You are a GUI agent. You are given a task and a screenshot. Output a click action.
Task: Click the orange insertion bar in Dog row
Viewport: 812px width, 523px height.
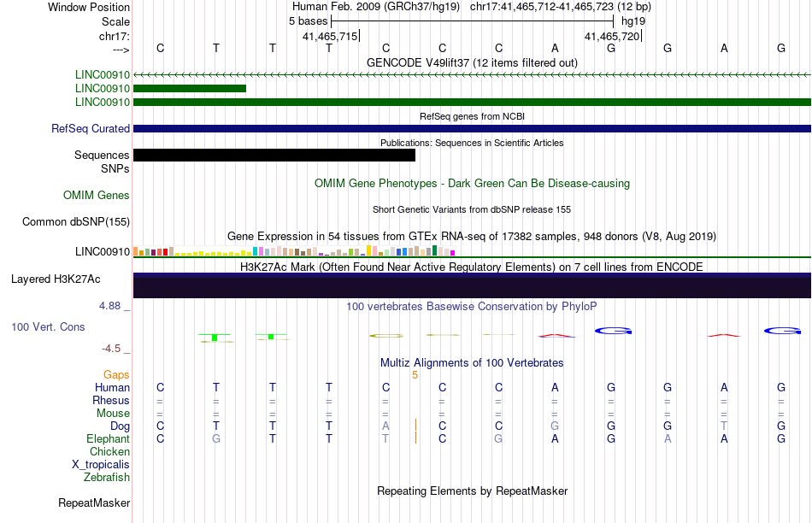point(415,426)
